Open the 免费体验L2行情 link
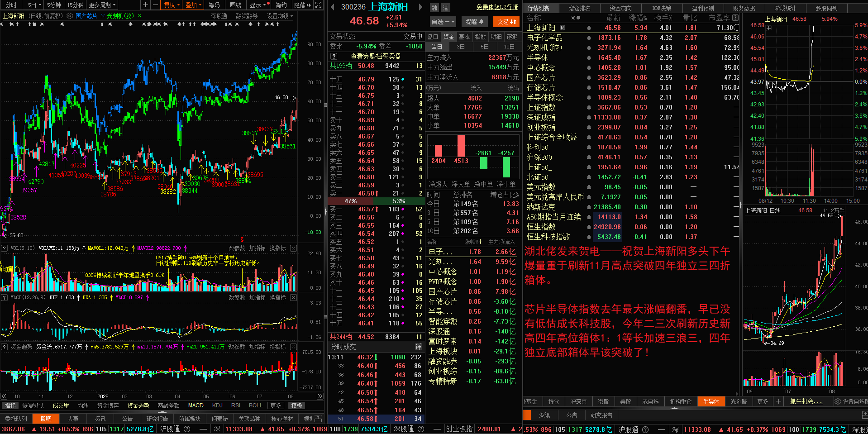This screenshot has height=434, width=868. [x=497, y=7]
